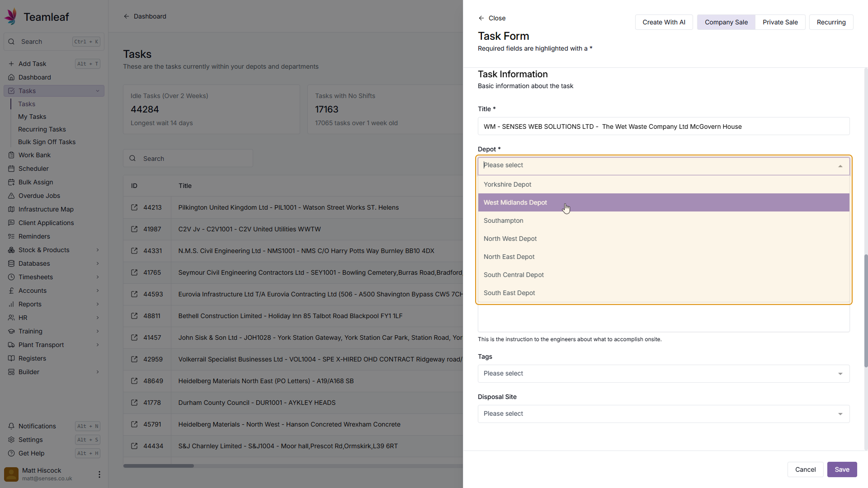This screenshot has height=488, width=868.
Task: Go back to Dashboard link
Action: click(x=145, y=16)
